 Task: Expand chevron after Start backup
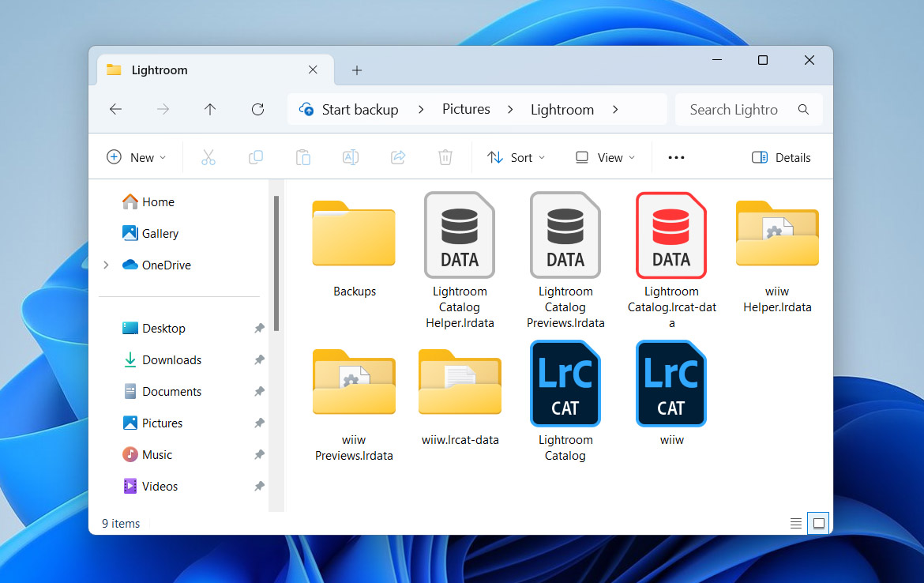coord(421,109)
